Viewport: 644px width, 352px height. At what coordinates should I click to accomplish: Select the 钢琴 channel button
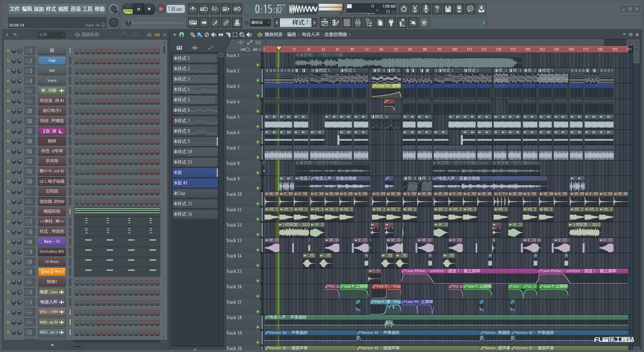[x=52, y=141]
